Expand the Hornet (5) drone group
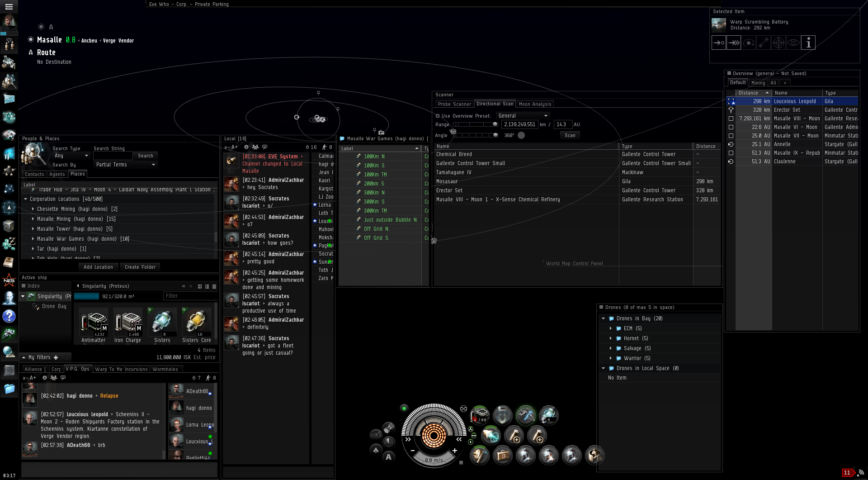This screenshot has height=480, width=868. point(611,338)
